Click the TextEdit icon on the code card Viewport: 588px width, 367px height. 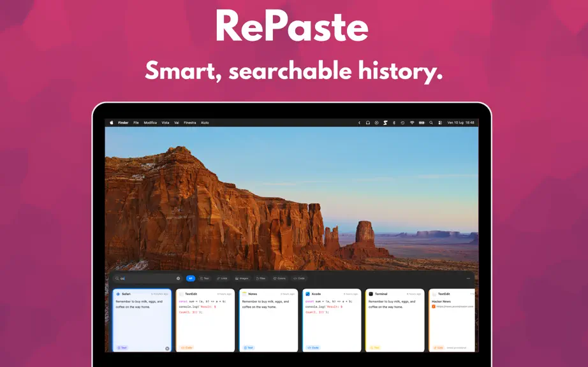(x=181, y=294)
